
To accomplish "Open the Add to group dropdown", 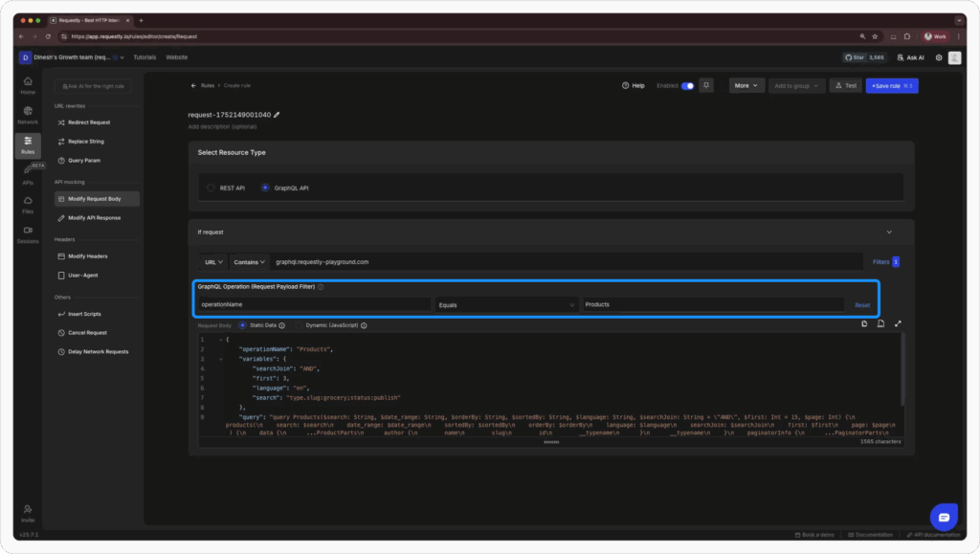I will pyautogui.click(x=796, y=85).
